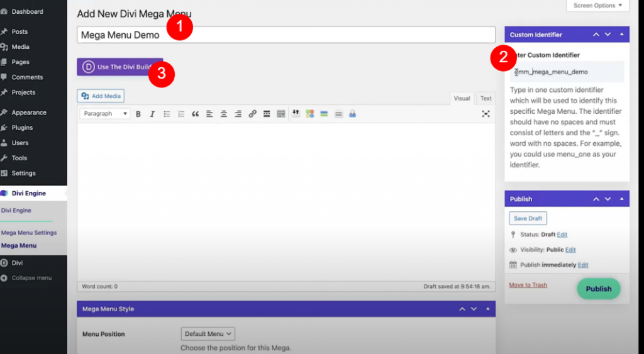This screenshot has width=644, height=354.
Task: Move Publish panel down
Action: coord(608,199)
